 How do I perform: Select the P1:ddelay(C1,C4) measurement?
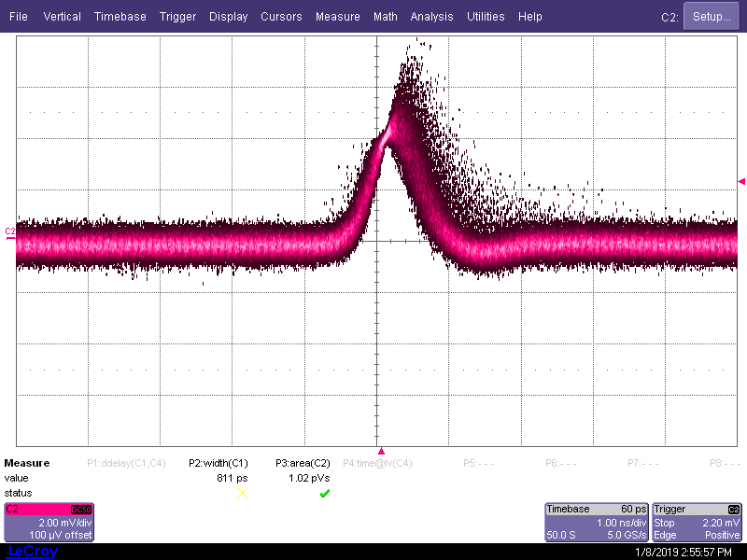tap(126, 463)
